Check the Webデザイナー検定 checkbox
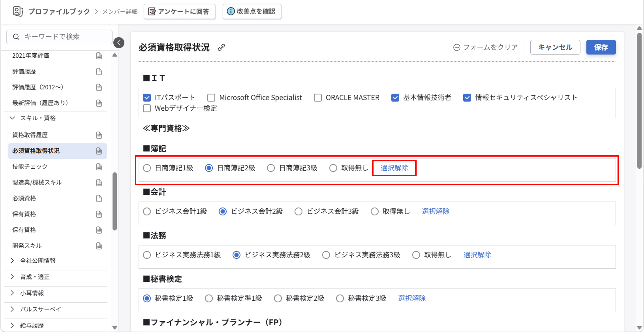This screenshot has width=644, height=332. tap(147, 108)
